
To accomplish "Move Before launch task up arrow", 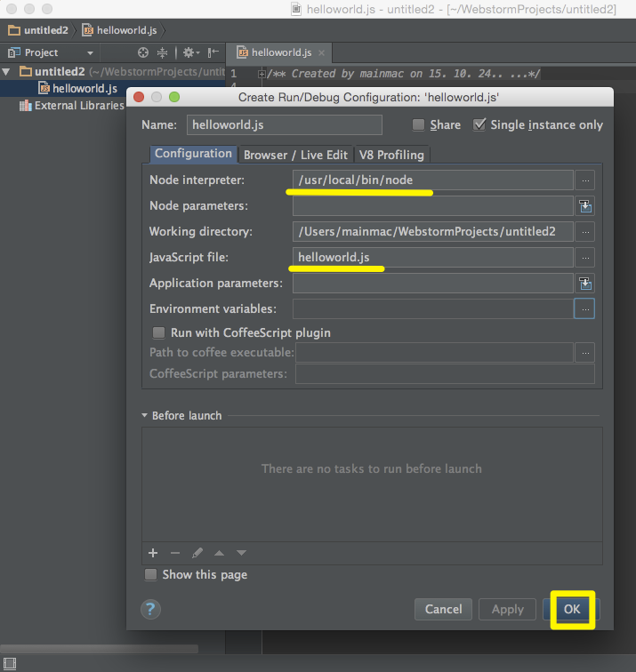I will pyautogui.click(x=219, y=553).
